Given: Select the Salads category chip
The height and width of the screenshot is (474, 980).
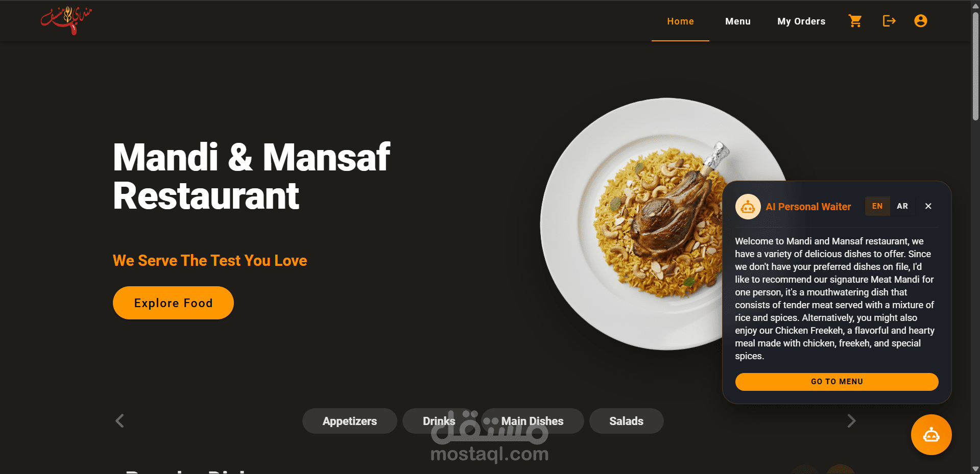Looking at the screenshot, I should 626,421.
